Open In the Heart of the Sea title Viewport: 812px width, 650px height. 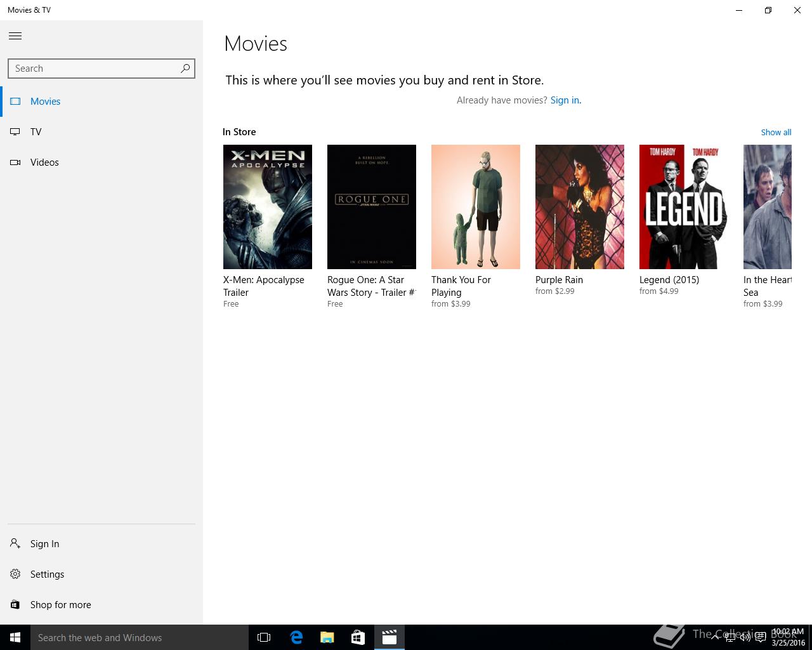click(768, 286)
